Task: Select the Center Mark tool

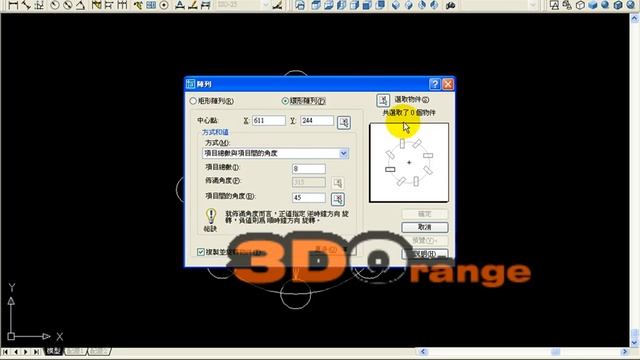Action: [164, 5]
